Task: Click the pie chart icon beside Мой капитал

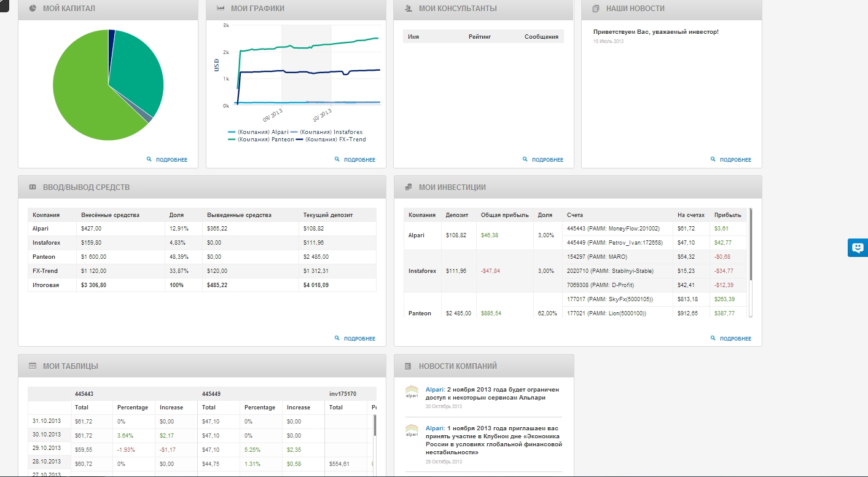Action: pos(33,9)
